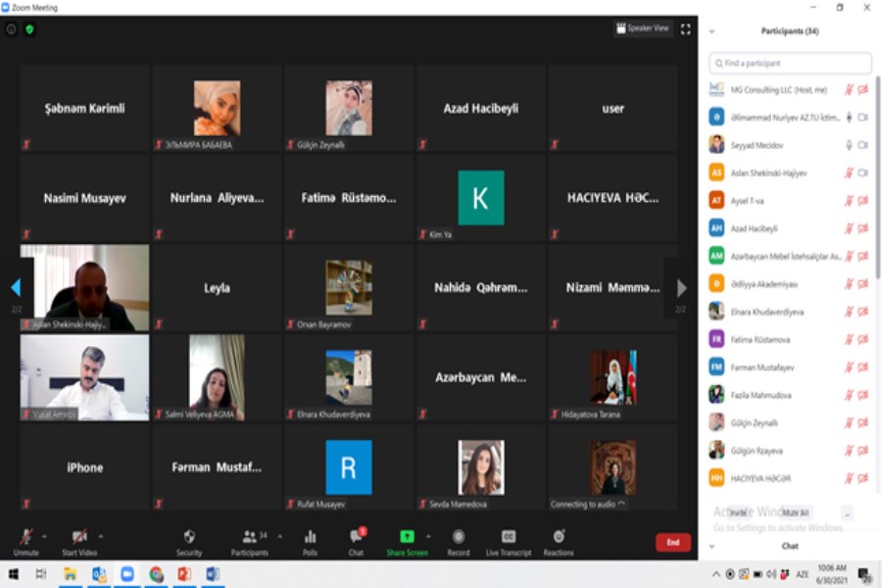
Task: Click Mute All in the participants panel
Action: 796,513
